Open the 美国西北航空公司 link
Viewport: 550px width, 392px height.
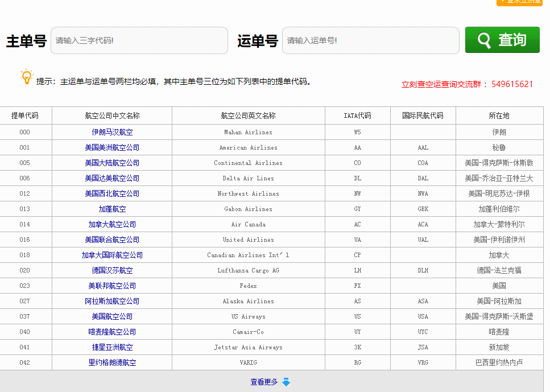tap(112, 193)
